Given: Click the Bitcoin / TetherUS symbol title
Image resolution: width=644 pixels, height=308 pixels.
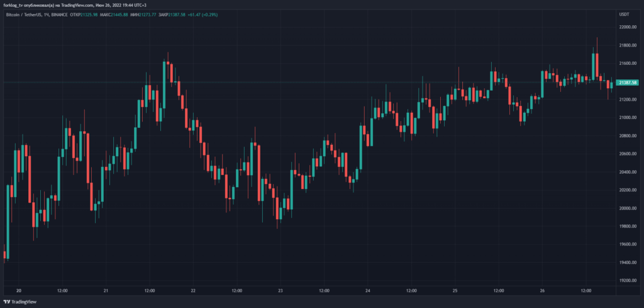Looking at the screenshot, I should pos(30,14).
